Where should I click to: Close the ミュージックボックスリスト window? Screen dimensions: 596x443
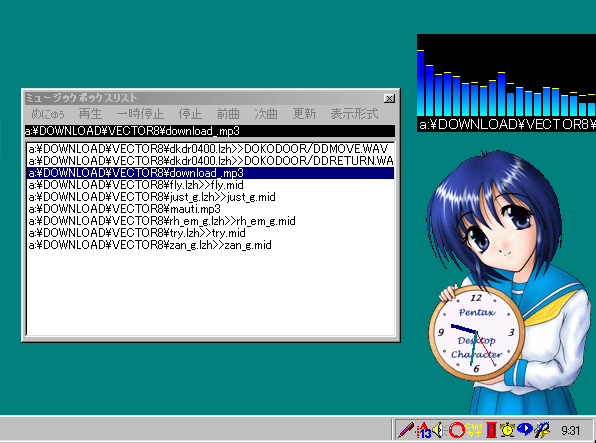point(389,98)
